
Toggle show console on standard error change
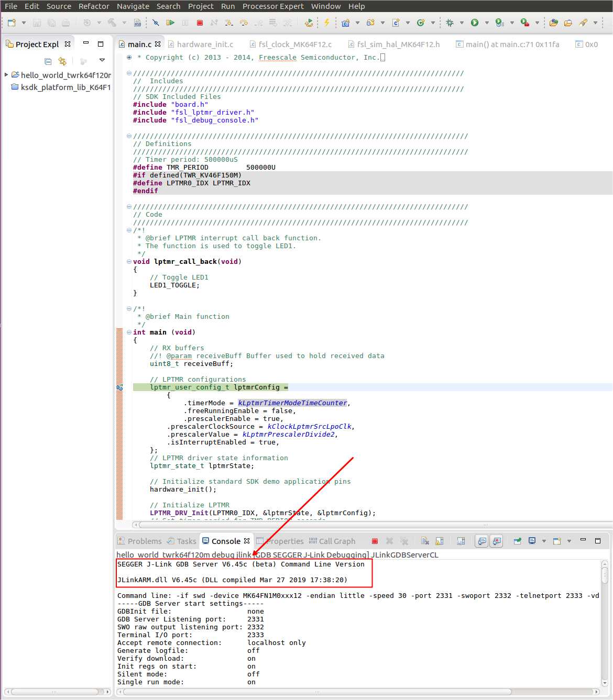tap(497, 541)
